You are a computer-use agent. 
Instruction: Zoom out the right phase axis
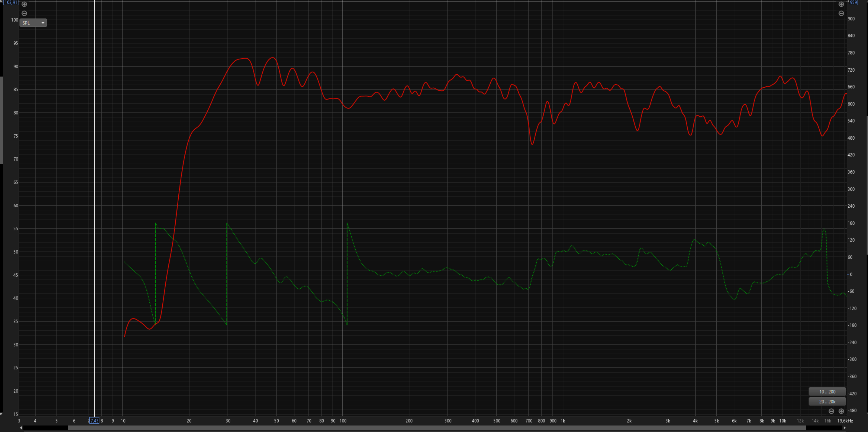(841, 13)
